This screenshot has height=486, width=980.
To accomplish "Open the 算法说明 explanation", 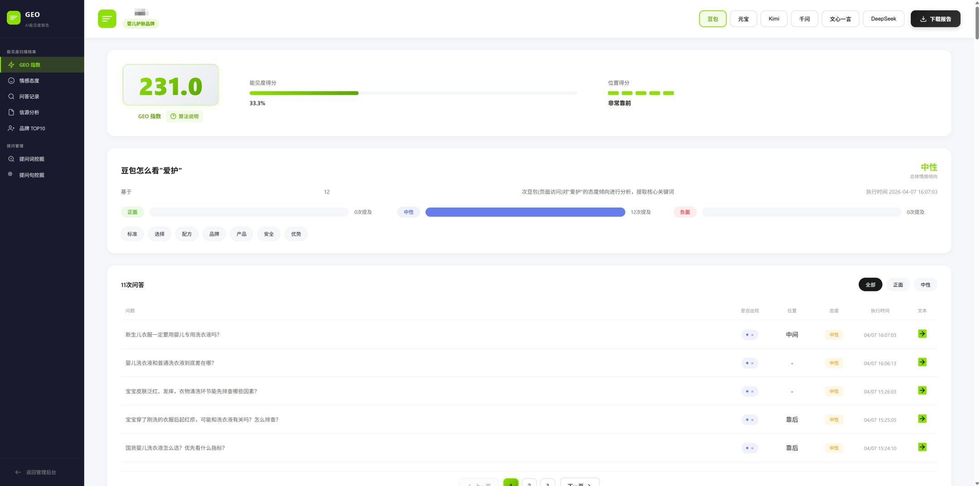I will pyautogui.click(x=184, y=117).
